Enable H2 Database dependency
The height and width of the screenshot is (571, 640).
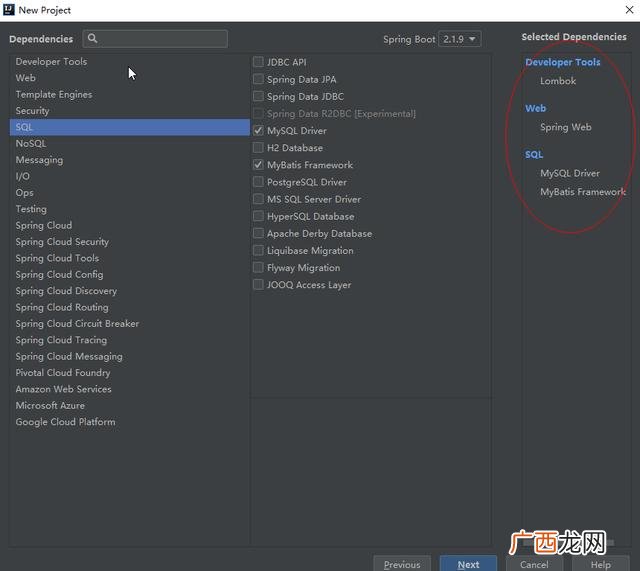(258, 147)
